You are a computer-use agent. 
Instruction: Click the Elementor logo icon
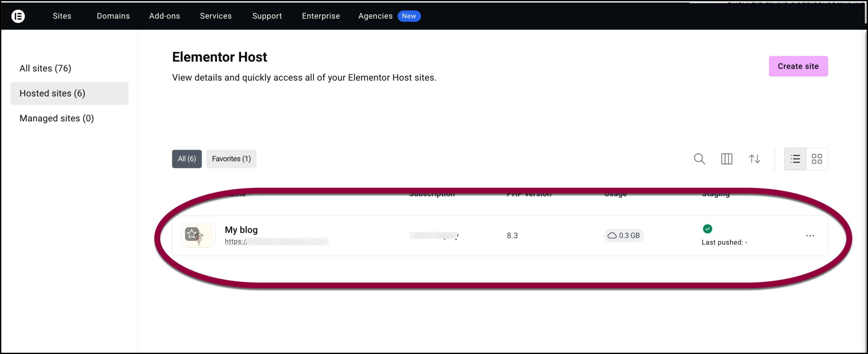click(18, 16)
